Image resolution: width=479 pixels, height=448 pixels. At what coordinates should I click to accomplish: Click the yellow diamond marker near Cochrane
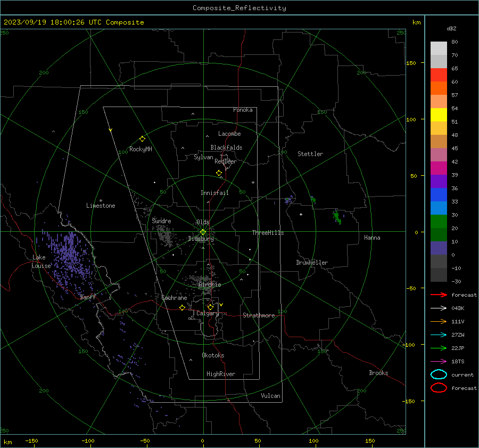click(182, 308)
